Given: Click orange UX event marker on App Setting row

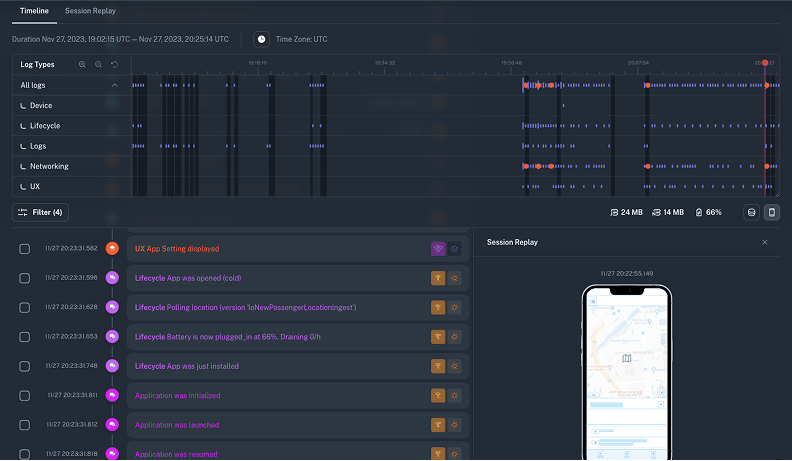Looking at the screenshot, I should coord(112,248).
